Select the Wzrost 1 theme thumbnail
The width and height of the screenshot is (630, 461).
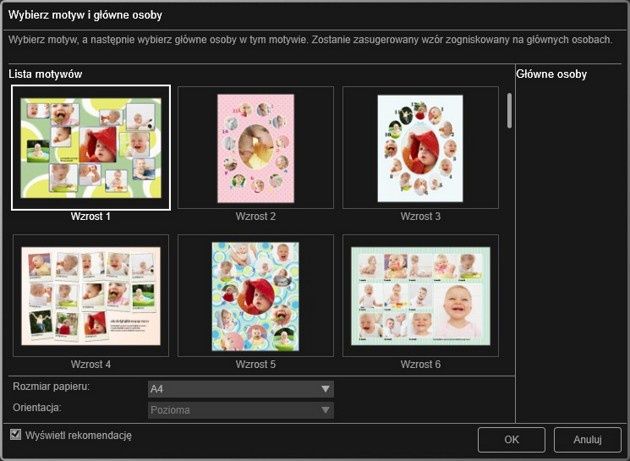91,148
